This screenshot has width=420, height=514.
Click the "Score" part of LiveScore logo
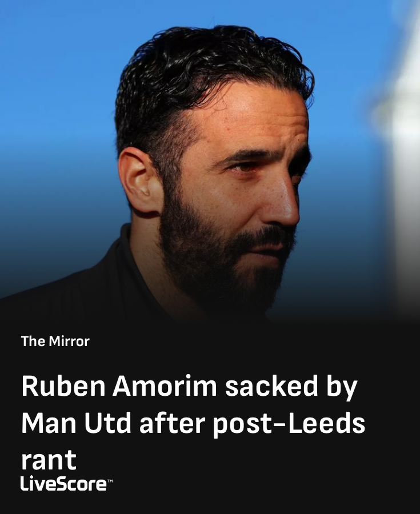(x=82, y=484)
